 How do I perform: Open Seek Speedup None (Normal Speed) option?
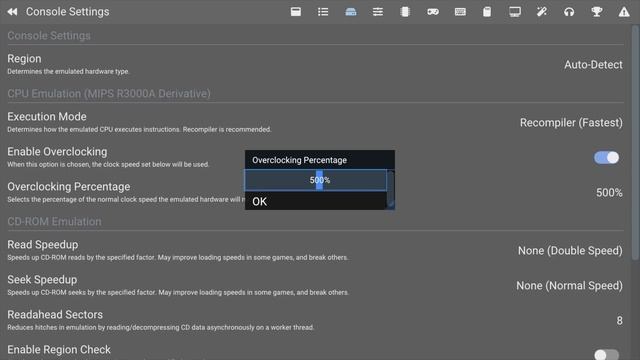coord(569,286)
